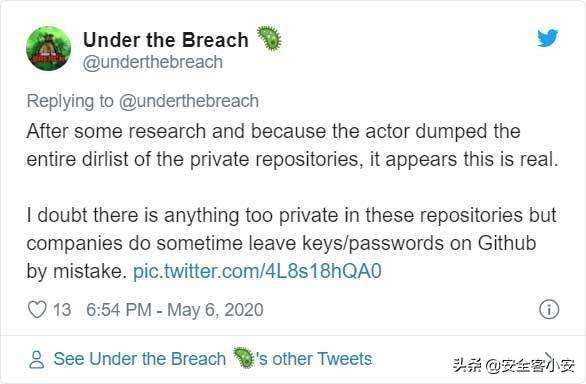Click See Under the Breach's other Tweets

(x=213, y=359)
